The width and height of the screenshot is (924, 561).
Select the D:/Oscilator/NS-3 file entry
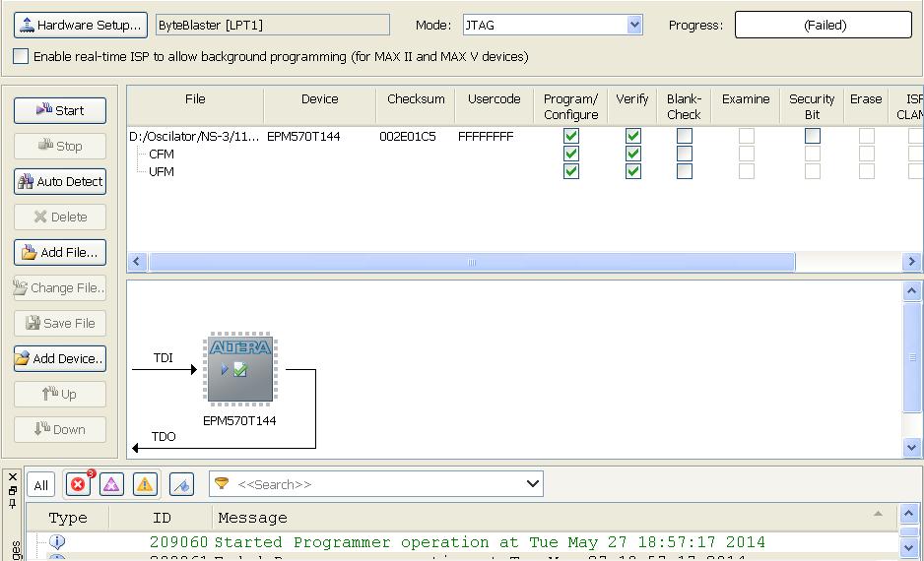(194, 137)
